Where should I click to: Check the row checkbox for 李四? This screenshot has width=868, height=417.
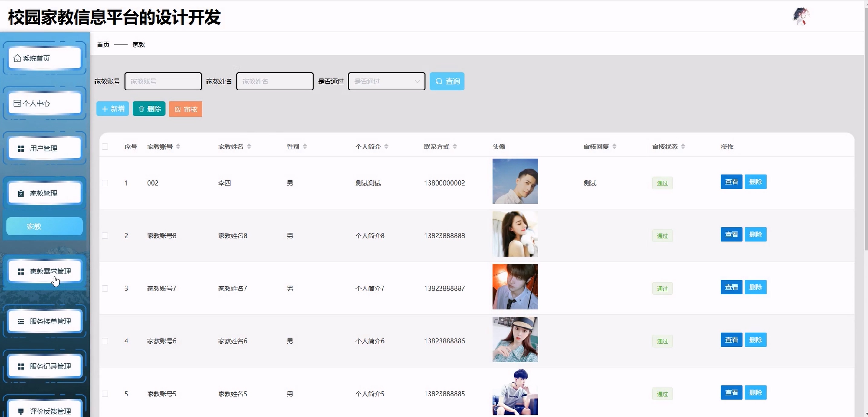point(105,183)
